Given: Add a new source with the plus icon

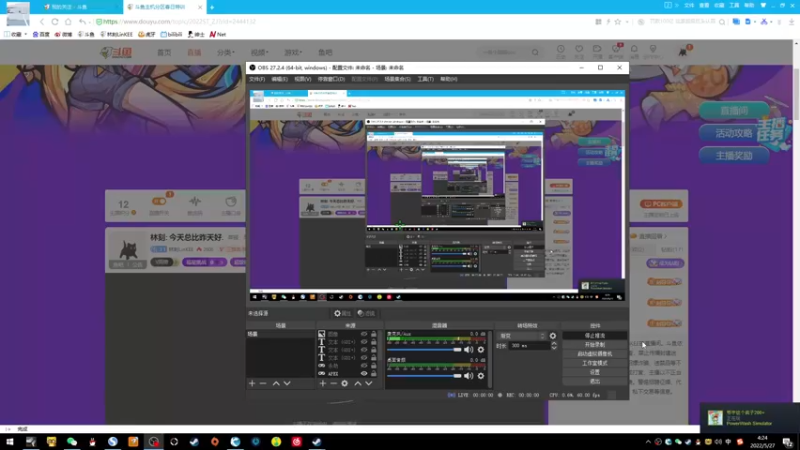Looking at the screenshot, I should pyautogui.click(x=322, y=383).
